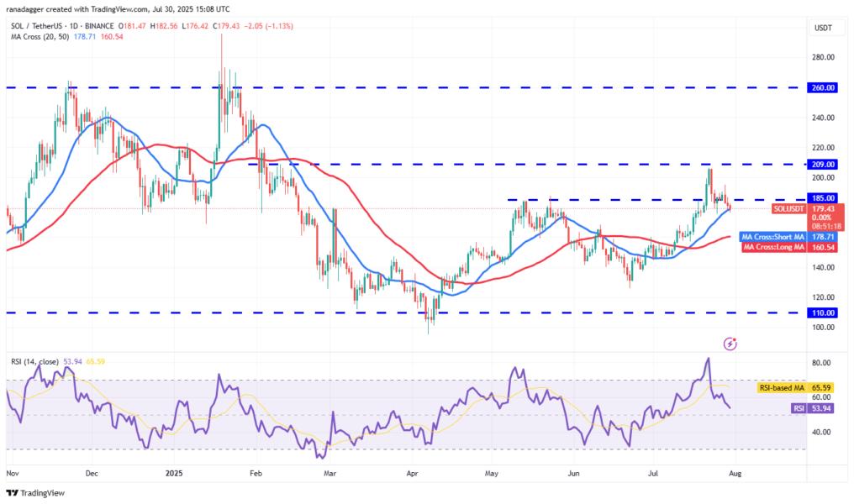Click the 209.00 resistance level label
The width and height of the screenshot is (854, 504).
pyautogui.click(x=821, y=165)
